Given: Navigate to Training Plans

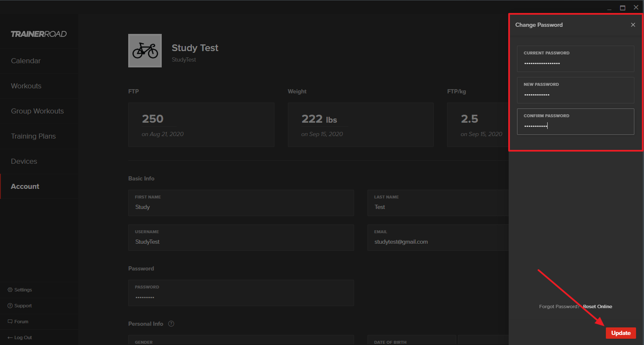Looking at the screenshot, I should (x=39, y=136).
